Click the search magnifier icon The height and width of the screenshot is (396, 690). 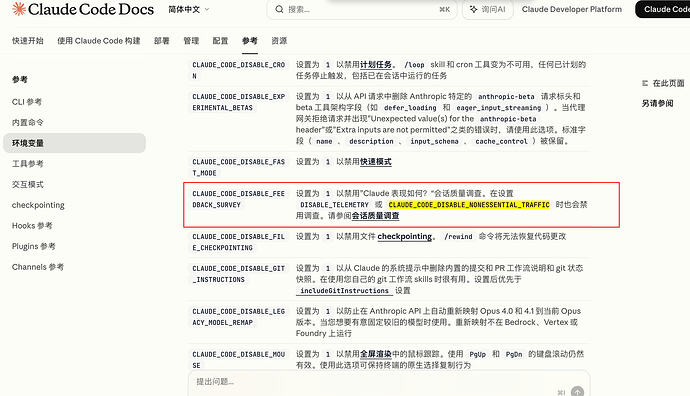click(x=279, y=9)
